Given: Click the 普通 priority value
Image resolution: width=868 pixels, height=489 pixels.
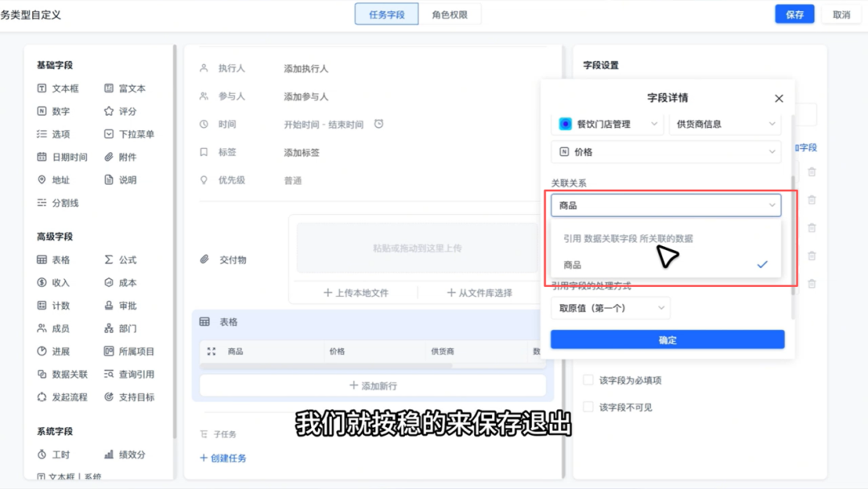Looking at the screenshot, I should pyautogui.click(x=293, y=180).
